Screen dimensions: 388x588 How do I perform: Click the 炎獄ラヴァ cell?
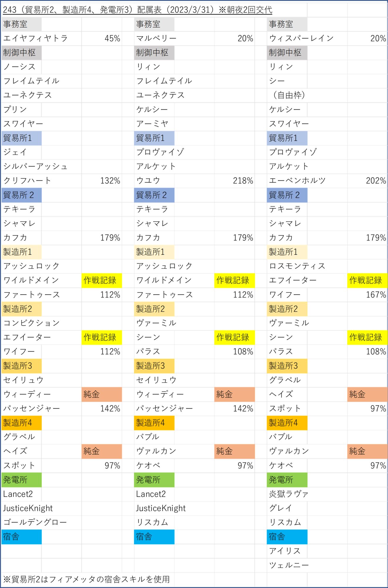[289, 494]
